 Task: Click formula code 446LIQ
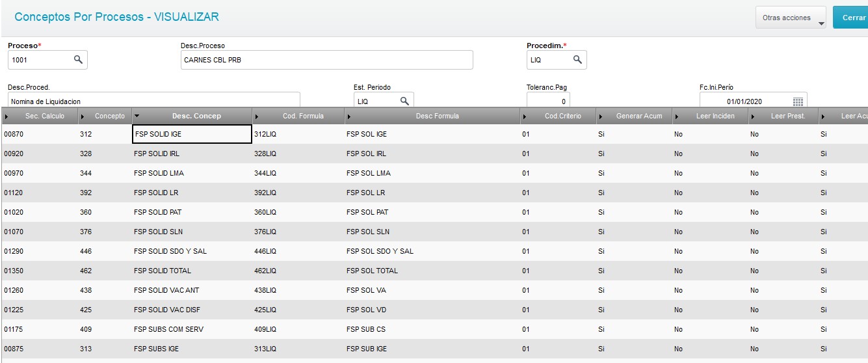(265, 251)
